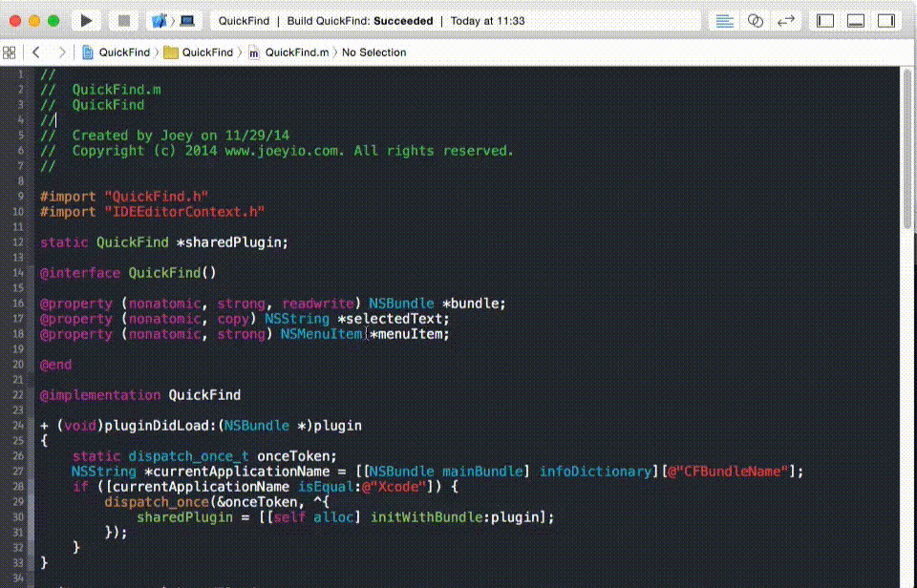Run the QuickFind scheme with the play icon
The width and height of the screenshot is (917, 588).
(x=87, y=20)
